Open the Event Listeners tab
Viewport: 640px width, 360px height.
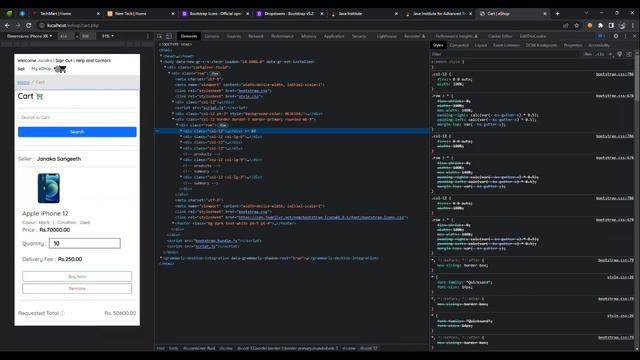pyautogui.click(x=507, y=45)
